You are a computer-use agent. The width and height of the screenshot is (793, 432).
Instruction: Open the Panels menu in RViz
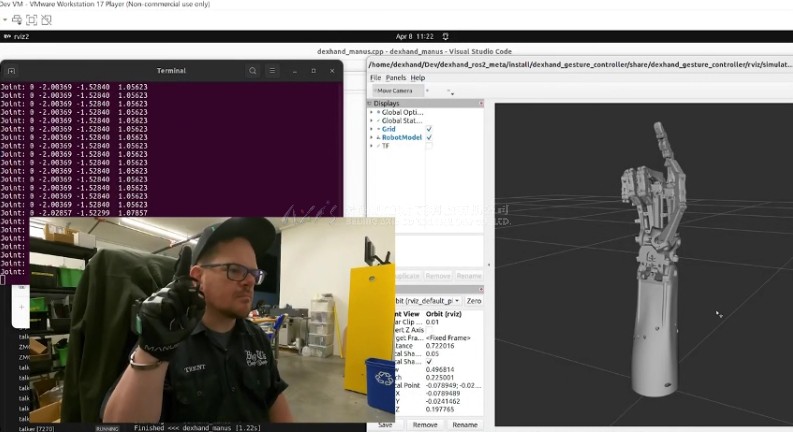coord(396,77)
